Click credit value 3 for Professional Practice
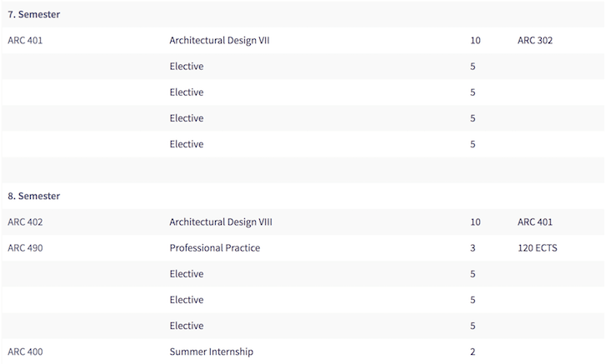This screenshot has width=605, height=364. click(472, 247)
